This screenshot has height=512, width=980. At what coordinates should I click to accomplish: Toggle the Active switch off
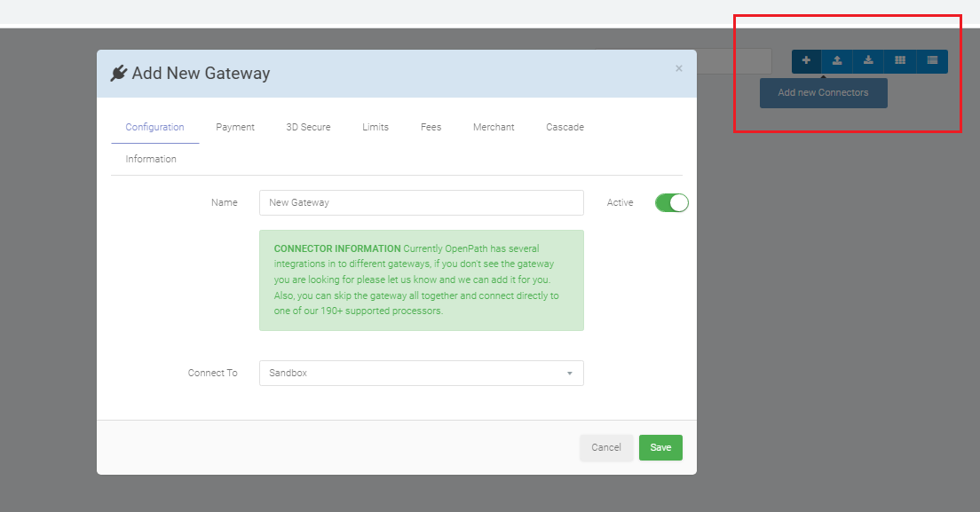(672, 203)
